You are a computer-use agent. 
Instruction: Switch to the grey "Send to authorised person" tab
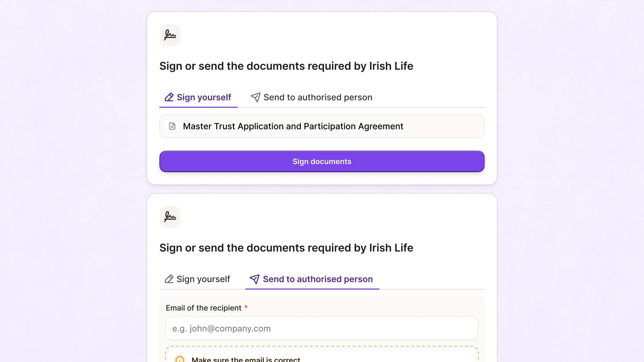[312, 97]
